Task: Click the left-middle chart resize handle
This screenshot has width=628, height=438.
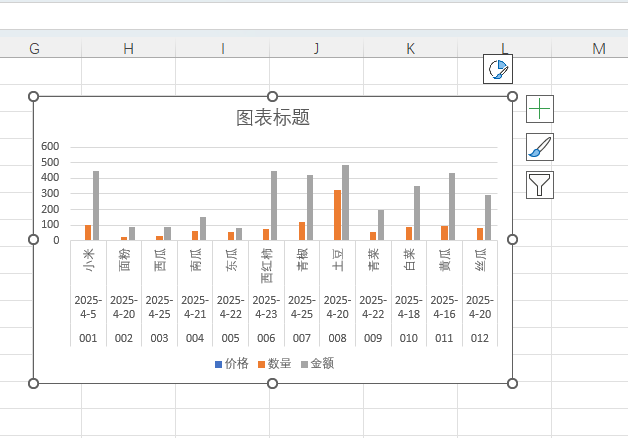Action: pos(34,239)
